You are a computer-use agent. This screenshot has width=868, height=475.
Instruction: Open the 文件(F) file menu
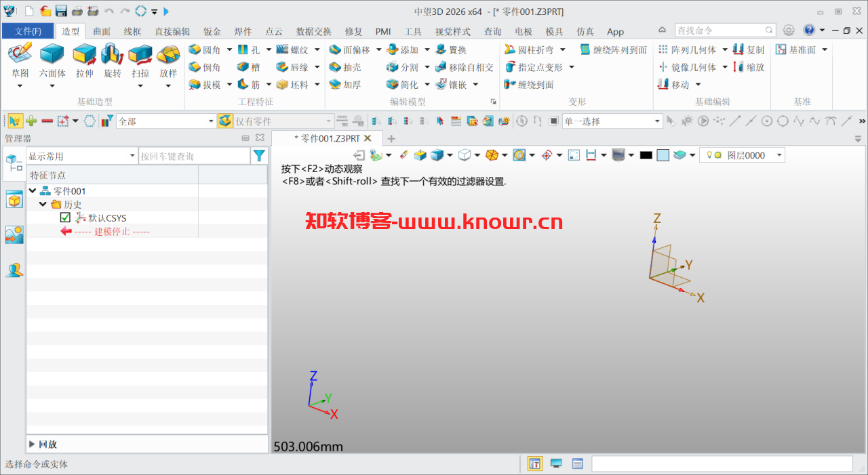[28, 31]
